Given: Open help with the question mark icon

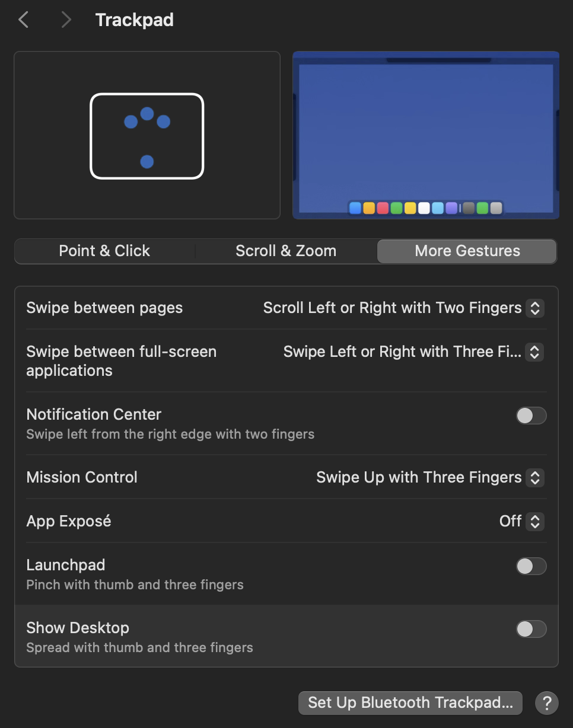Looking at the screenshot, I should 546,703.
